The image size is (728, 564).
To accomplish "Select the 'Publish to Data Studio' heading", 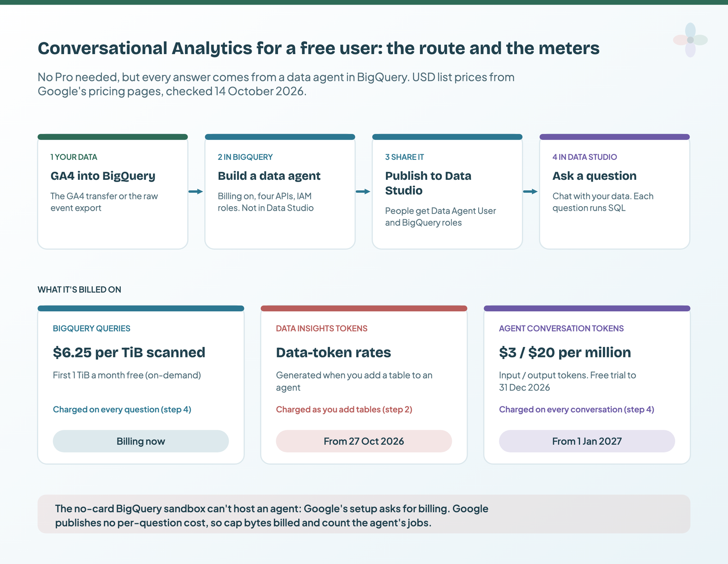I will (428, 183).
